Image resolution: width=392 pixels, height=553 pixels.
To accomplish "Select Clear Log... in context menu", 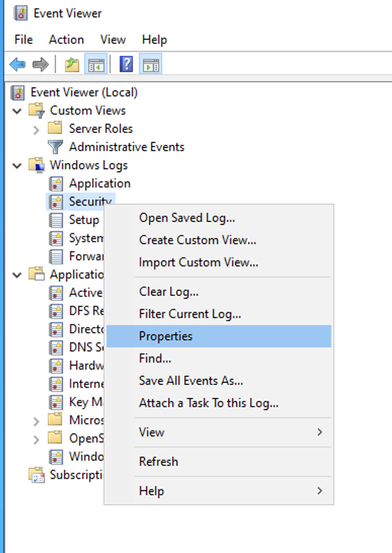I will coord(169,292).
